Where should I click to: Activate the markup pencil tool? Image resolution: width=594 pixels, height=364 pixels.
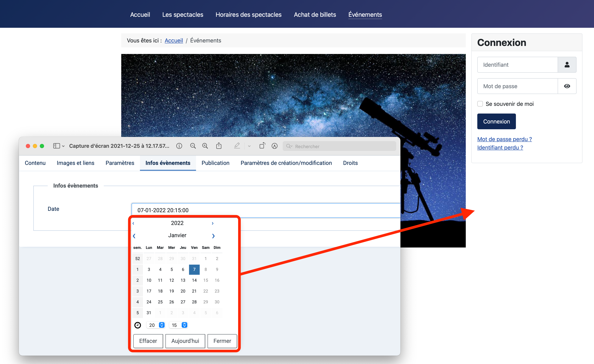coord(237,146)
